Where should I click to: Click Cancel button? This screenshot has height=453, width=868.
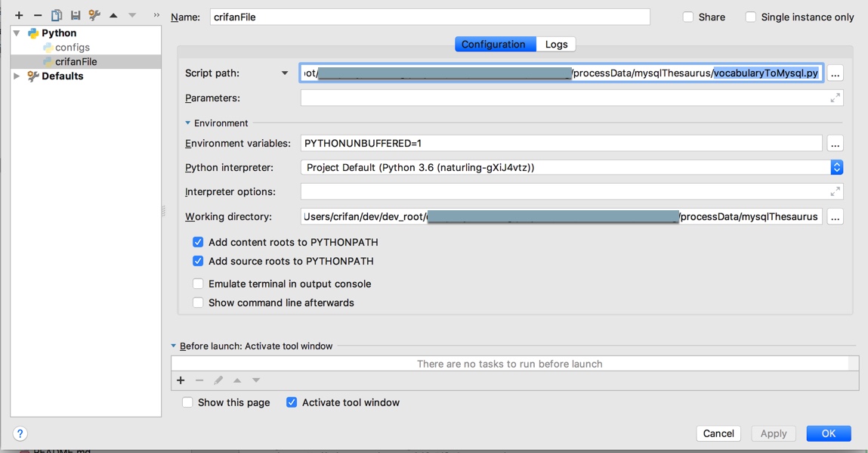tap(718, 433)
